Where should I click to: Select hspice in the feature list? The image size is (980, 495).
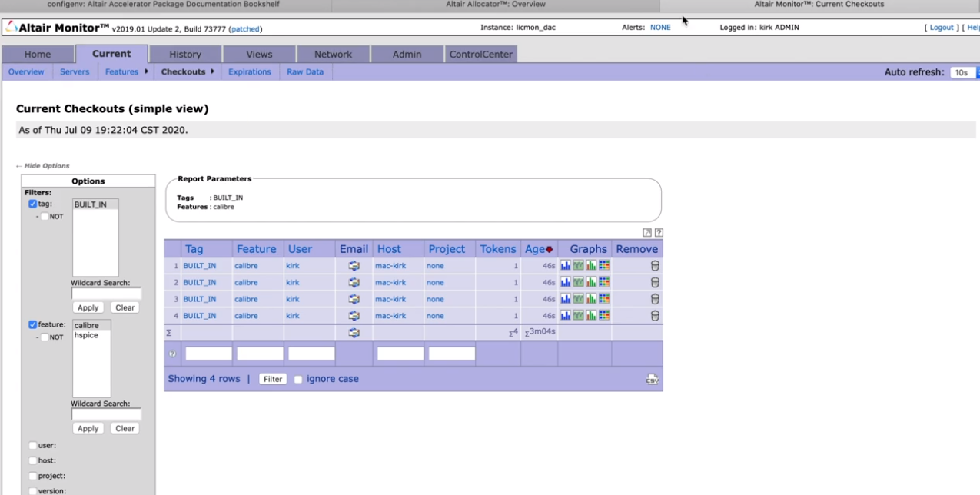point(86,336)
